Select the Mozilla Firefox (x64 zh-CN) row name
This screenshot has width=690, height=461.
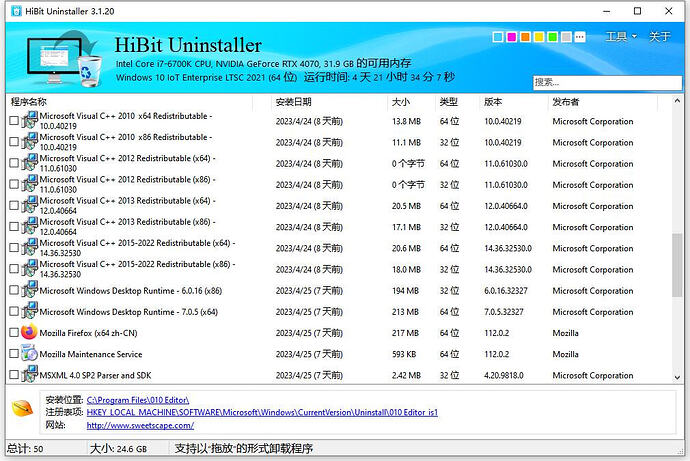pos(88,333)
